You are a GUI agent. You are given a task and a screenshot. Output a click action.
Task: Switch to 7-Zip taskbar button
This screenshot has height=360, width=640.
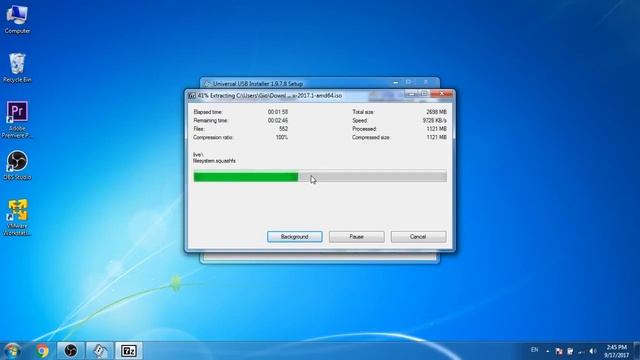(x=129, y=351)
